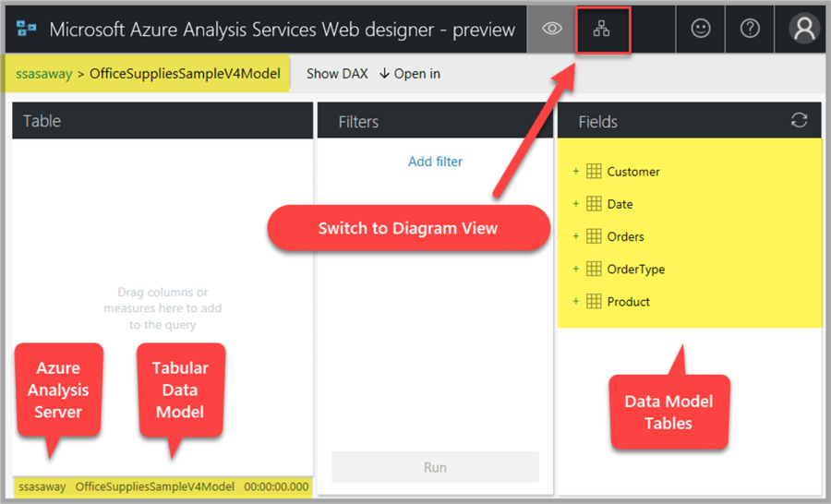Open the 'Open in' download menu

coord(410,74)
